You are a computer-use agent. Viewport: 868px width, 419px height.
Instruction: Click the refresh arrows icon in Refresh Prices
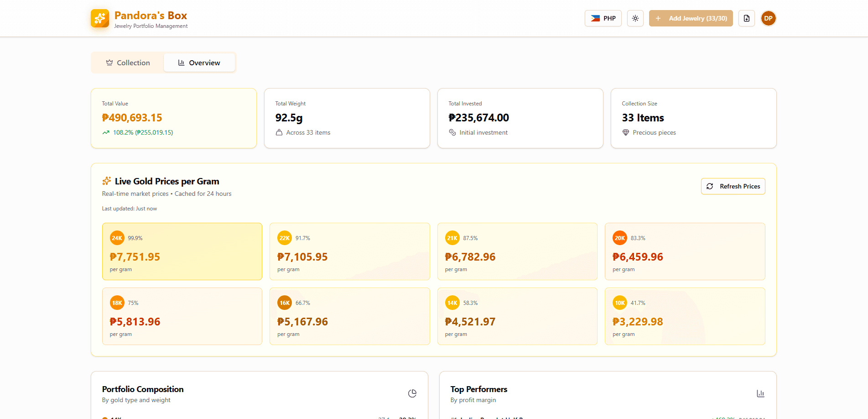[710, 186]
